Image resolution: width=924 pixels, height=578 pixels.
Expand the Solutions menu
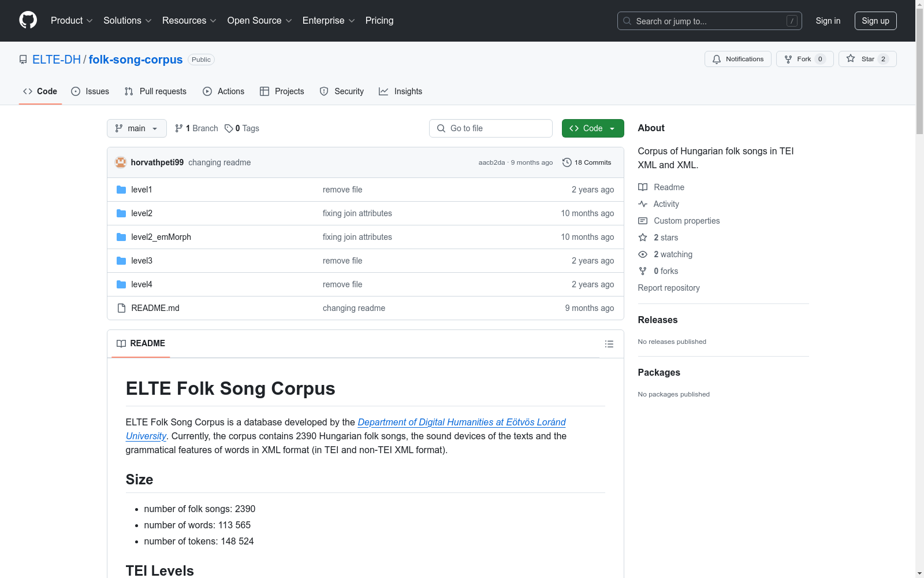[128, 20]
